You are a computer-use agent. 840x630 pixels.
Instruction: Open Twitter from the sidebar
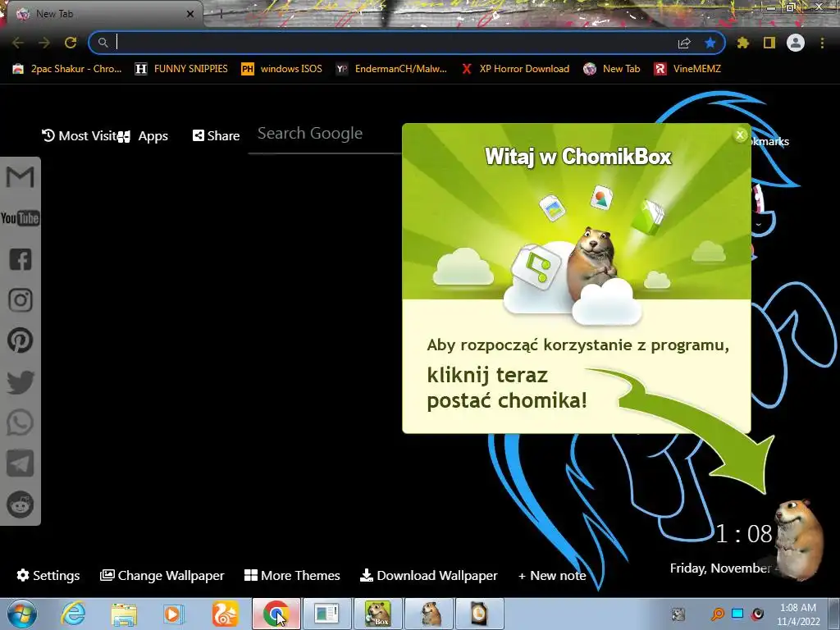(21, 382)
